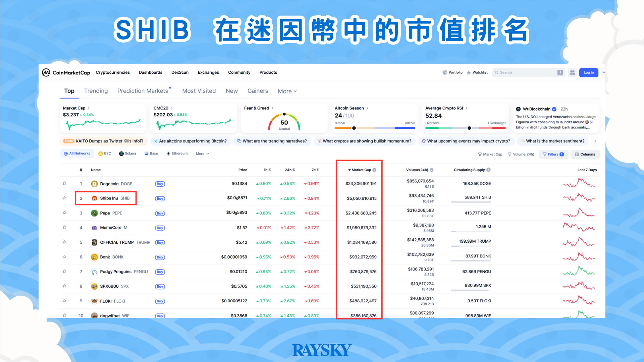Star FLOKI row for watchlist
Screen dimensions: 644x362
pyautogui.click(x=64, y=301)
